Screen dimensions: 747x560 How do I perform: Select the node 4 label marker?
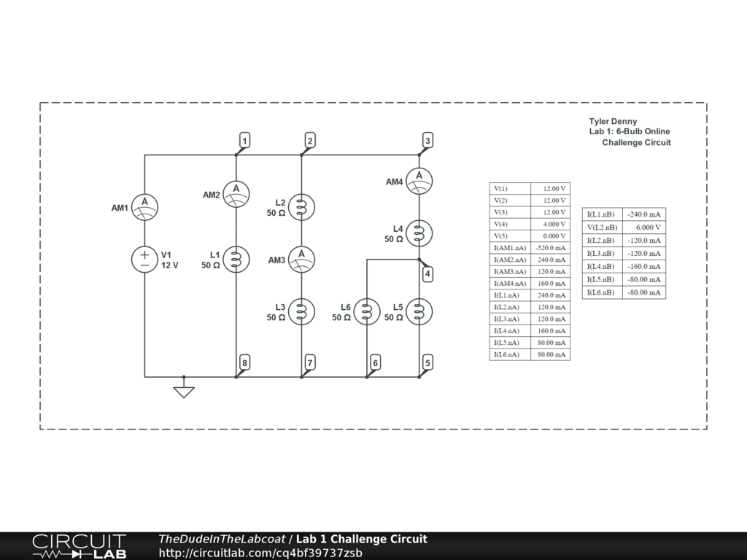coord(428,274)
